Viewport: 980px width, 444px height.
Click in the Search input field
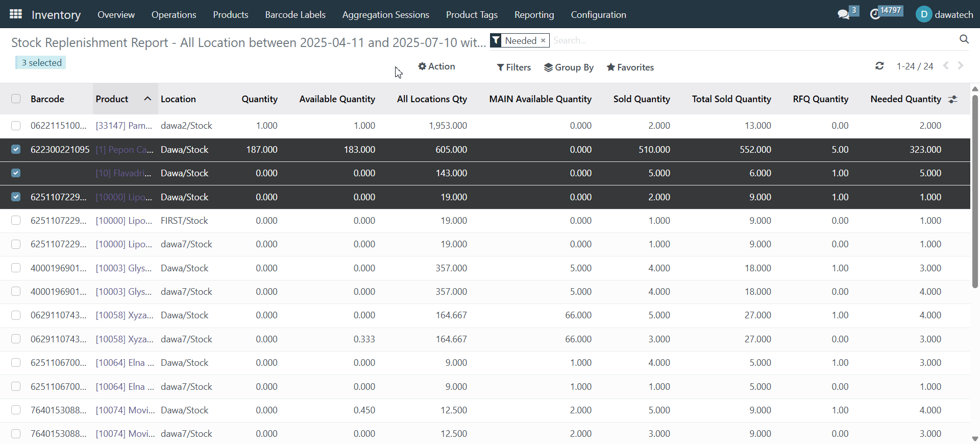tap(753, 40)
